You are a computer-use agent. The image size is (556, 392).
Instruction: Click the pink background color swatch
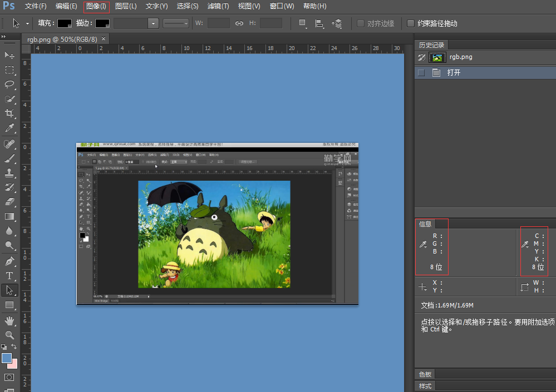coord(13,365)
